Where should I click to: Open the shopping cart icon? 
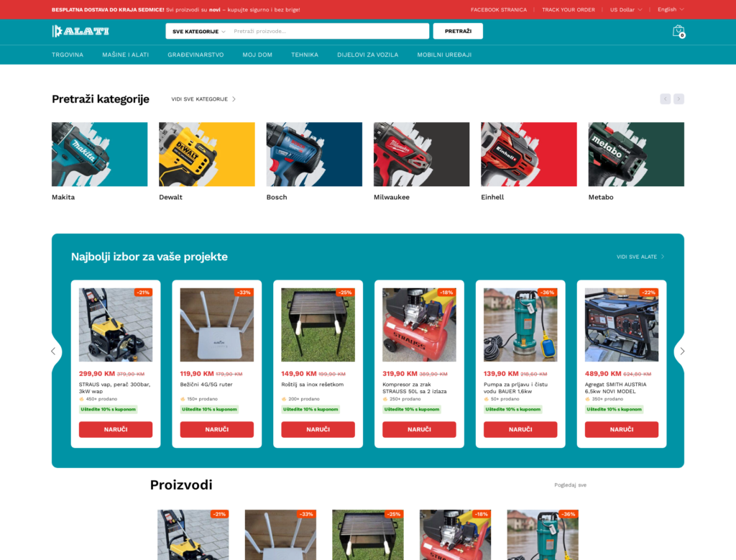678,32
